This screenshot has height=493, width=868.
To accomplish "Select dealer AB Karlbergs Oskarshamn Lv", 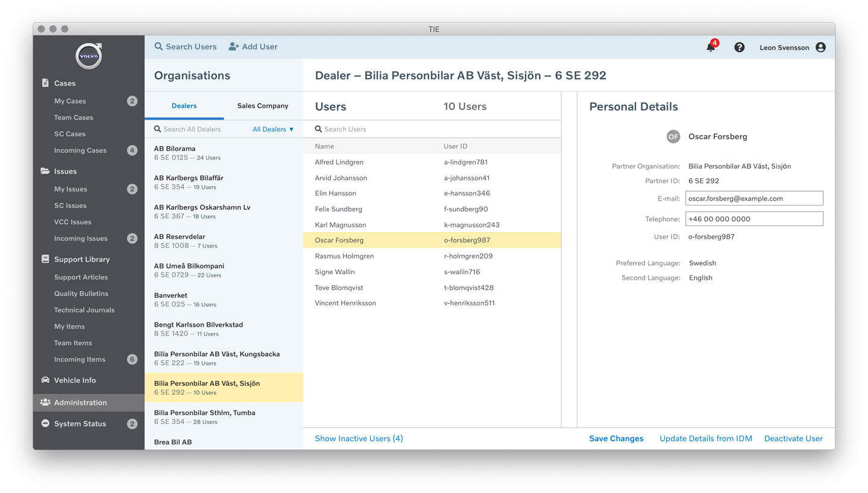I will point(224,212).
